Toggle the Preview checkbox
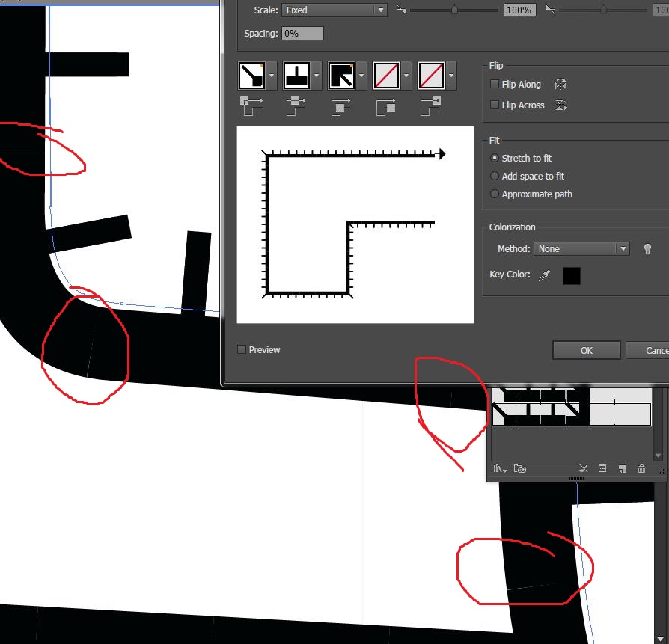Image resolution: width=669 pixels, height=644 pixels. coord(242,349)
